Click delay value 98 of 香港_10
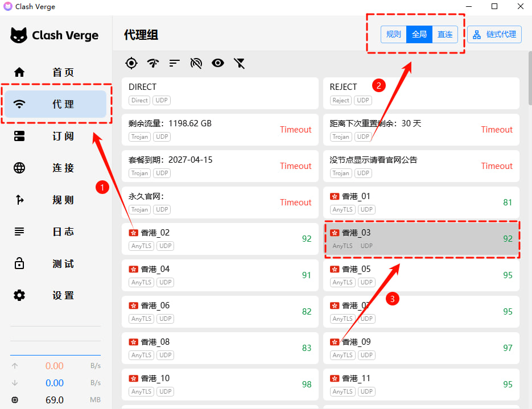The height and width of the screenshot is (409, 532). [307, 384]
